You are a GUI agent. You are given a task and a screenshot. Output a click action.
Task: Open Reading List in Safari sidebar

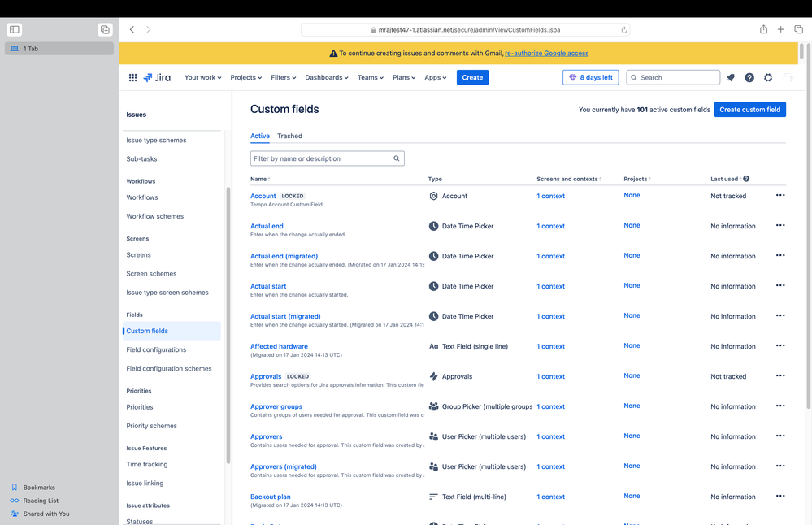[x=34, y=501]
